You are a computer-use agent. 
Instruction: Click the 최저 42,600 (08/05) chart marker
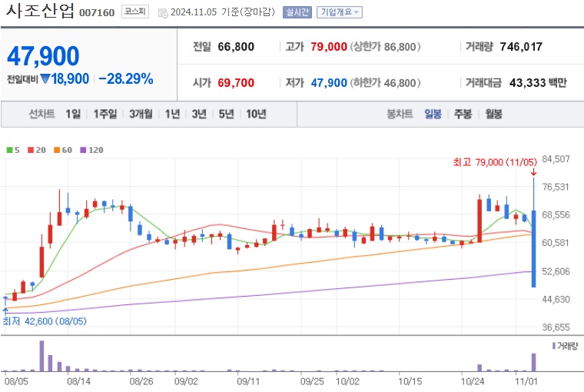[x=45, y=321]
